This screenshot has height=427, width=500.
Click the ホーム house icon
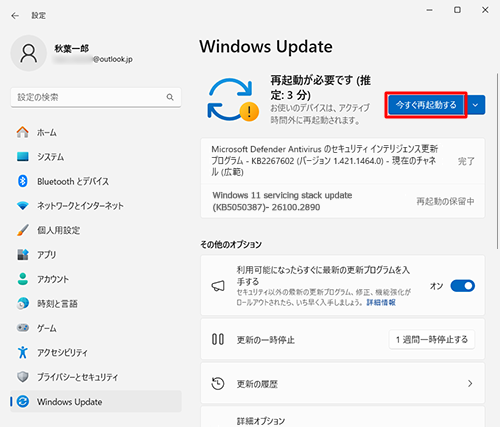click(x=23, y=132)
